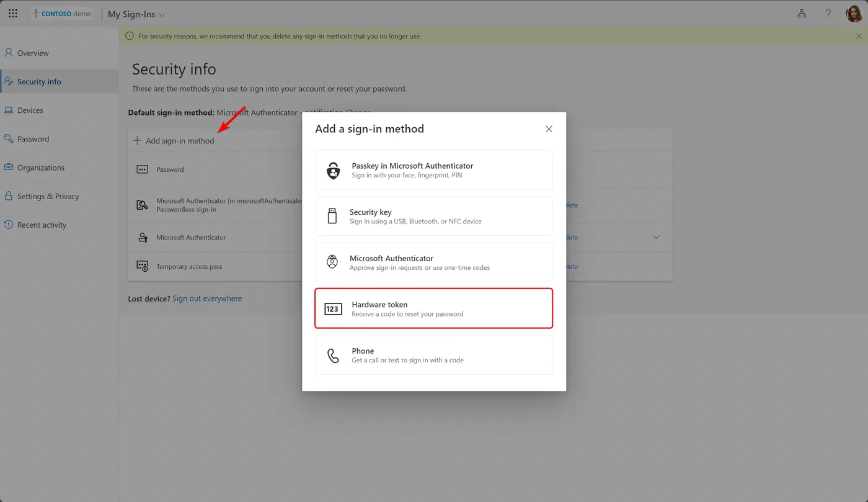868x502 pixels.
Task: Click the Temporary access pass row
Action: pos(401,266)
